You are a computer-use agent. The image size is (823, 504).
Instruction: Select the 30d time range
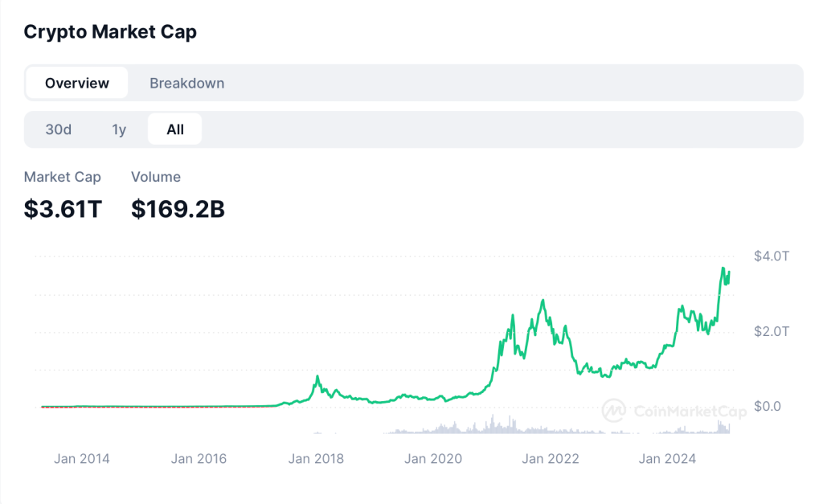tap(59, 129)
